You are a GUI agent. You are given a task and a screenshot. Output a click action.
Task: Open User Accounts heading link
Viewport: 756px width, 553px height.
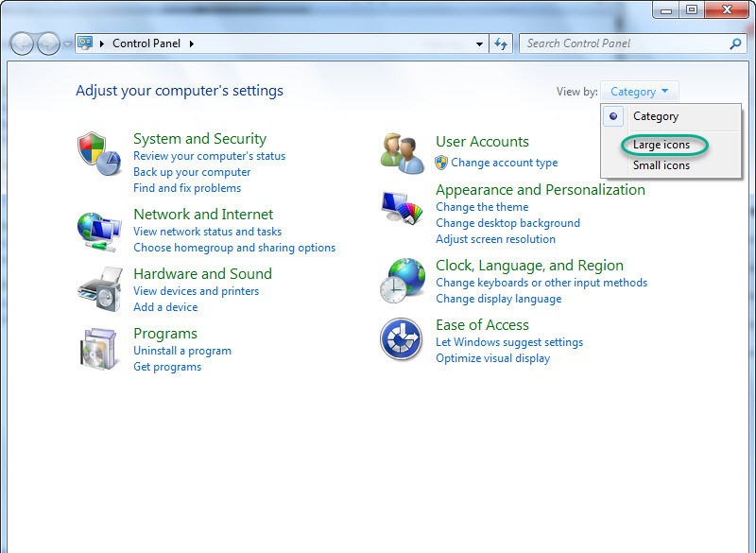click(482, 142)
